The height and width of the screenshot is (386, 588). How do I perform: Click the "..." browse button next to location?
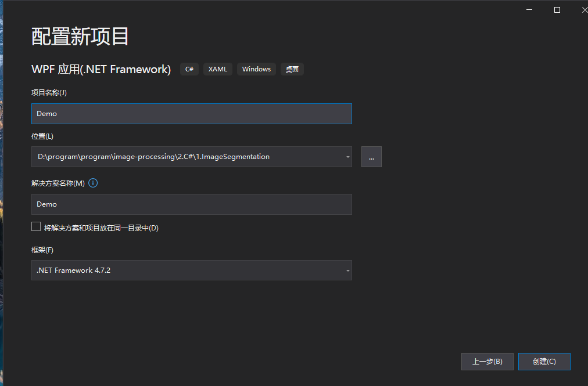[x=371, y=157]
